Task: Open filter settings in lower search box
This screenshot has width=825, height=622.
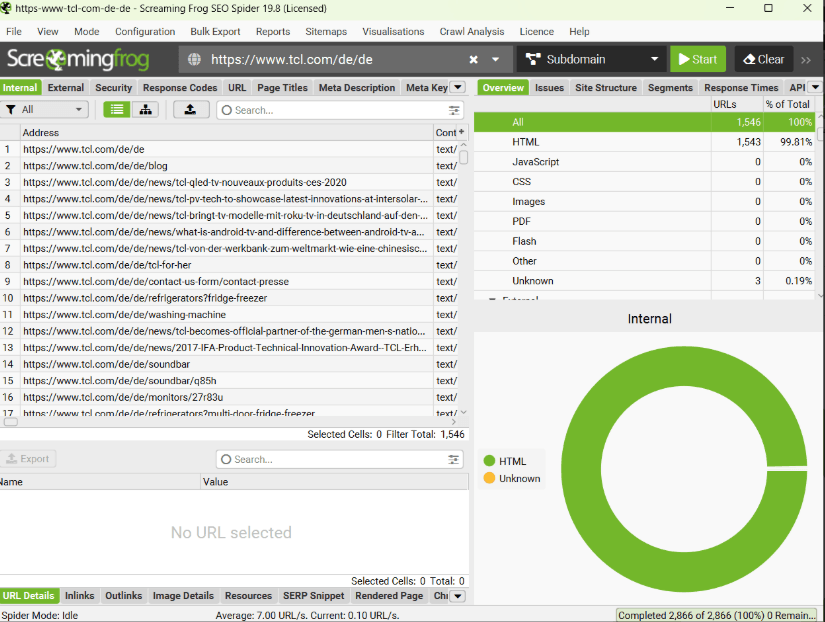Action: (455, 459)
